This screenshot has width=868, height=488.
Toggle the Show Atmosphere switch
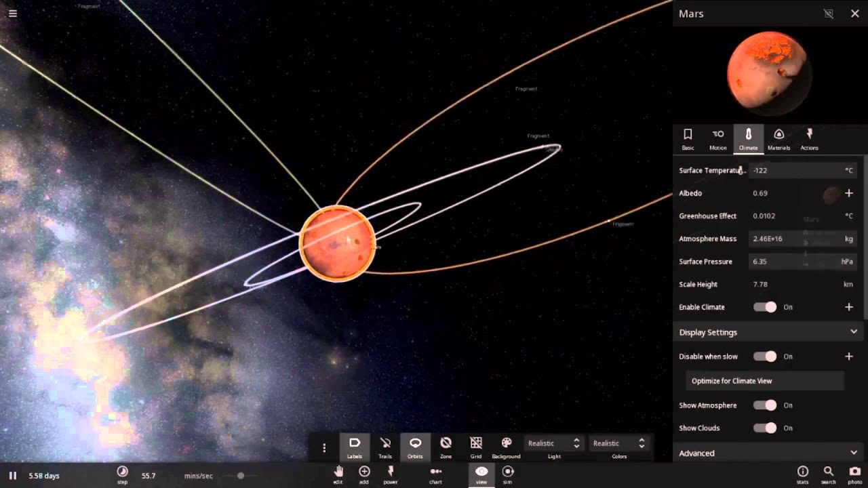tap(765, 405)
